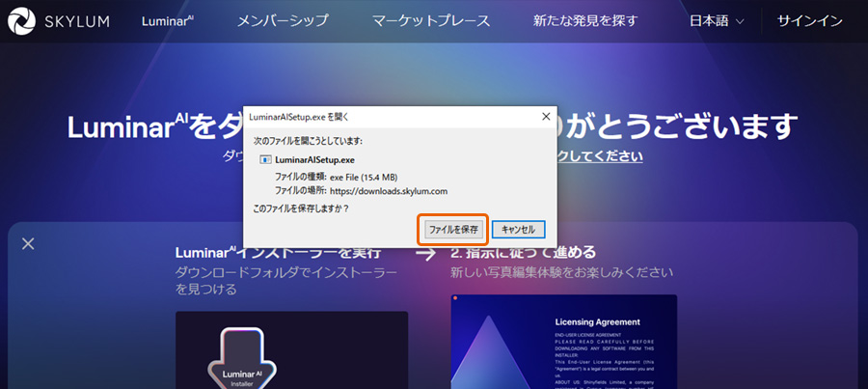868x389 pixels.
Task: Click the https://downloads.skylum.com location text
Action: (x=388, y=191)
